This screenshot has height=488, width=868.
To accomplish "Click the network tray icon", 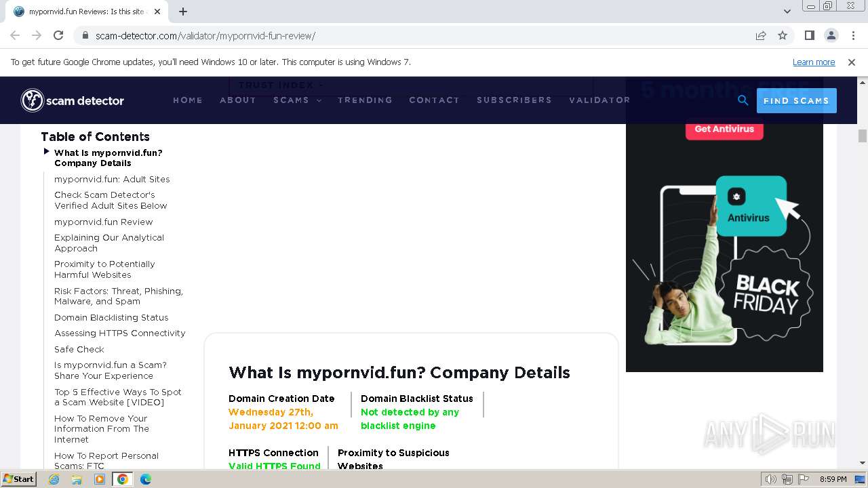I will (x=787, y=479).
